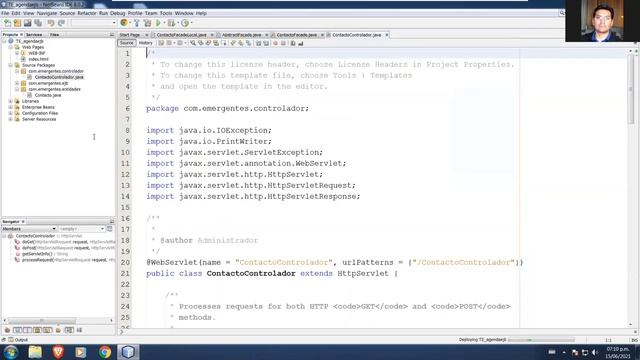Open Windows Start menu orb

(x=11, y=352)
